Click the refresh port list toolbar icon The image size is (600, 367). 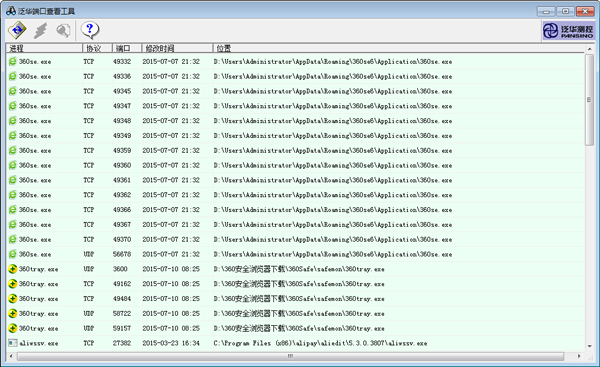pos(17,30)
